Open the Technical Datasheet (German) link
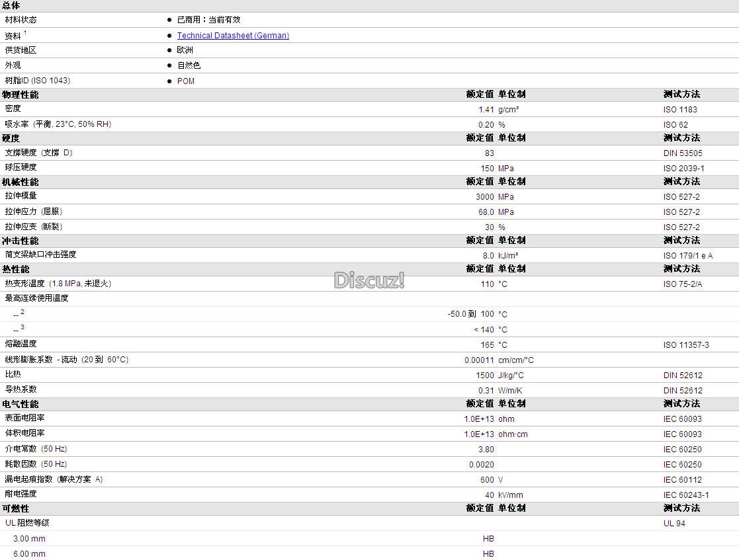 coord(233,35)
